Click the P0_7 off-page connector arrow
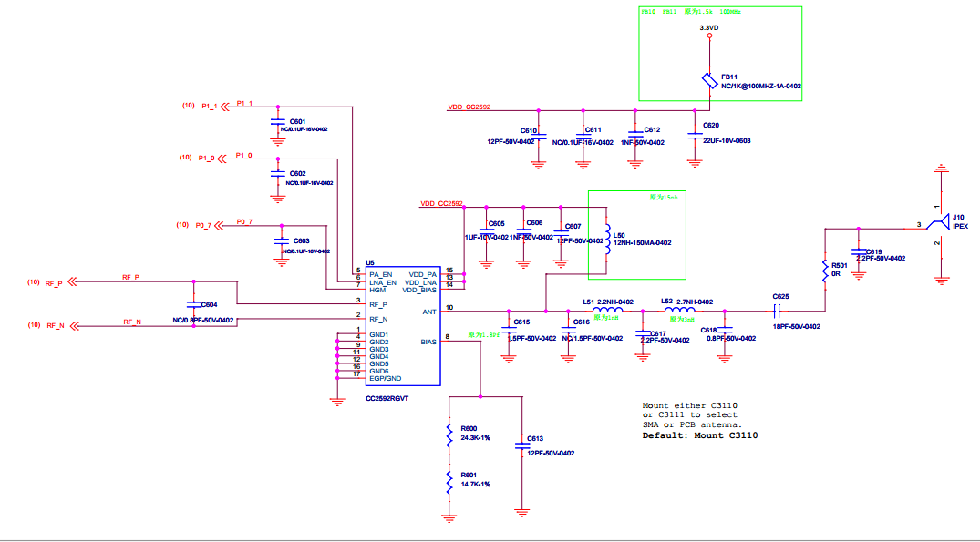980x542 pixels. coord(219,225)
